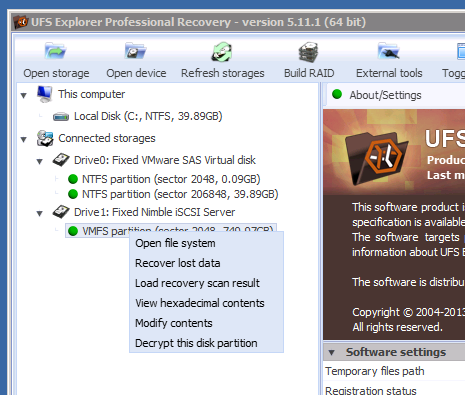Viewport: 465px width, 395px height.
Task: Click the UFS Explorer title bar app icon
Action: coord(21,22)
